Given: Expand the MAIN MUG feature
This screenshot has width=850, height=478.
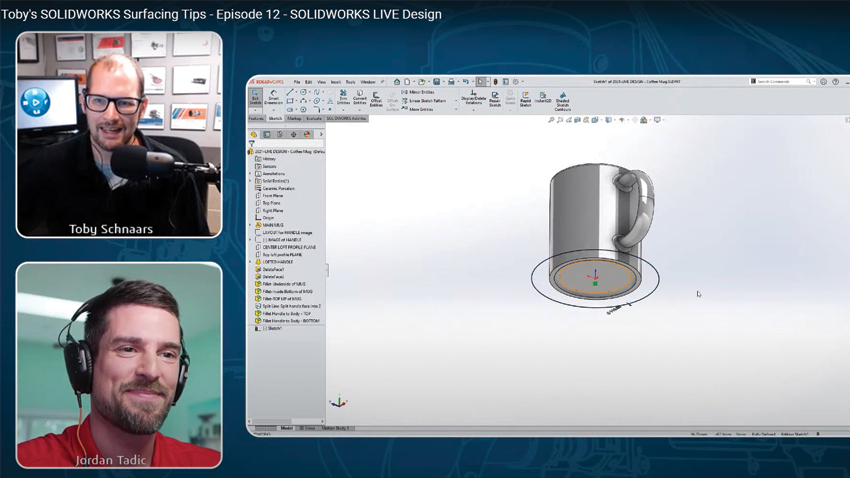Looking at the screenshot, I should click(250, 225).
